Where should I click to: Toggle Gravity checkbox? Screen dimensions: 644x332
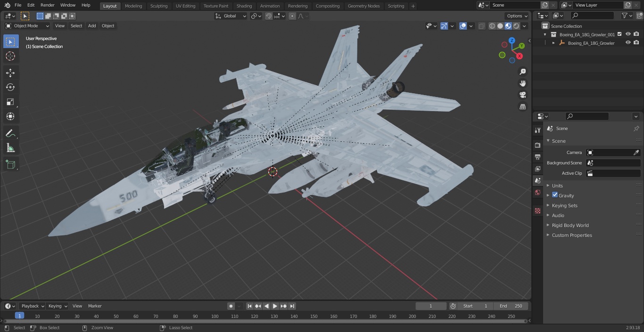click(x=555, y=195)
